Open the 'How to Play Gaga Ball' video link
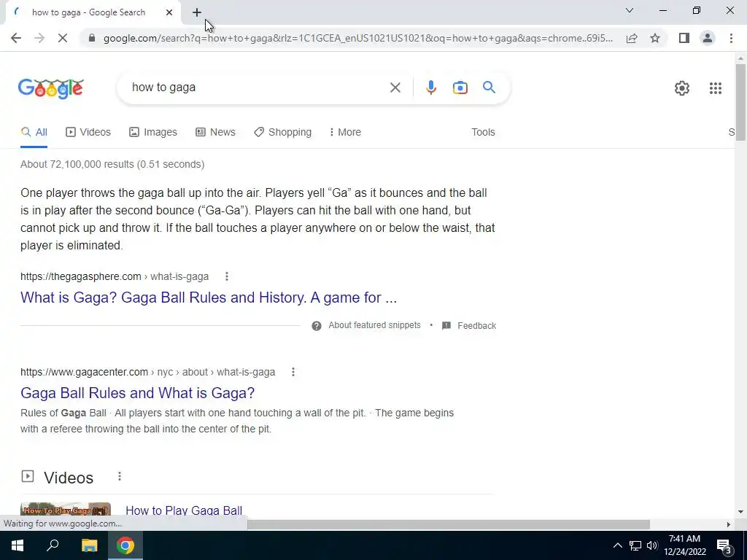747x560 pixels. coord(184,510)
